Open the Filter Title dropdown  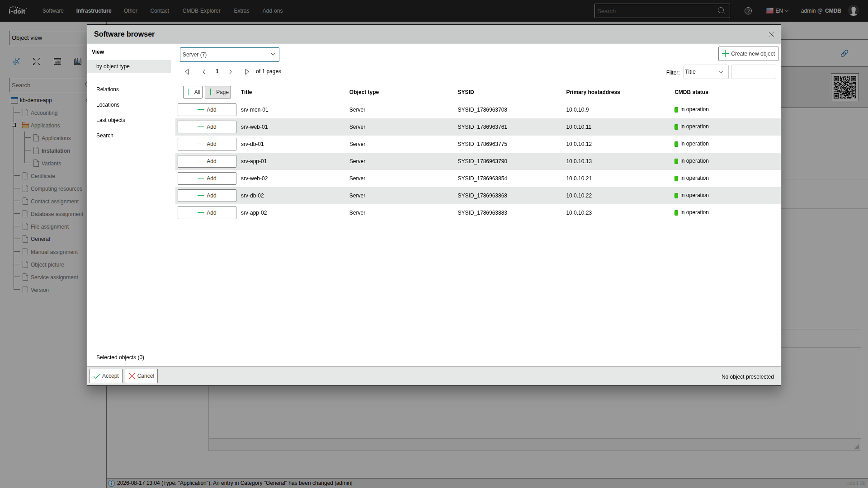[x=706, y=72]
